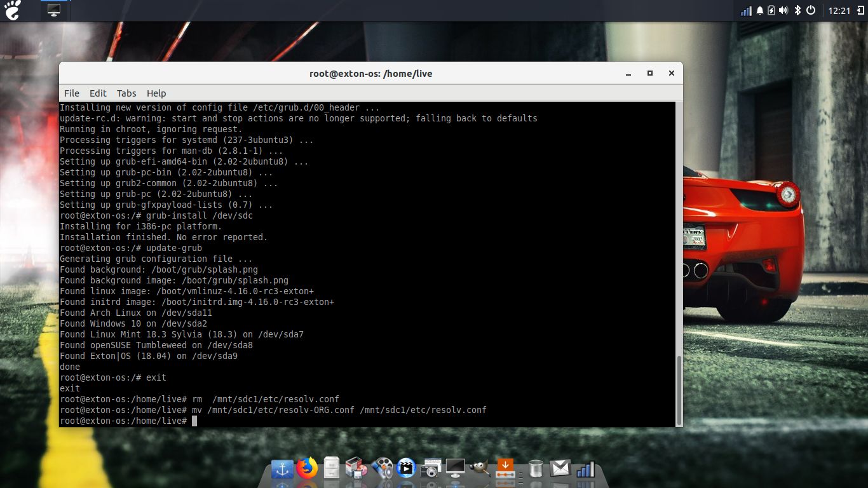Open the orange download arrow app in dock
Screen dimensions: 868x488
(505, 469)
